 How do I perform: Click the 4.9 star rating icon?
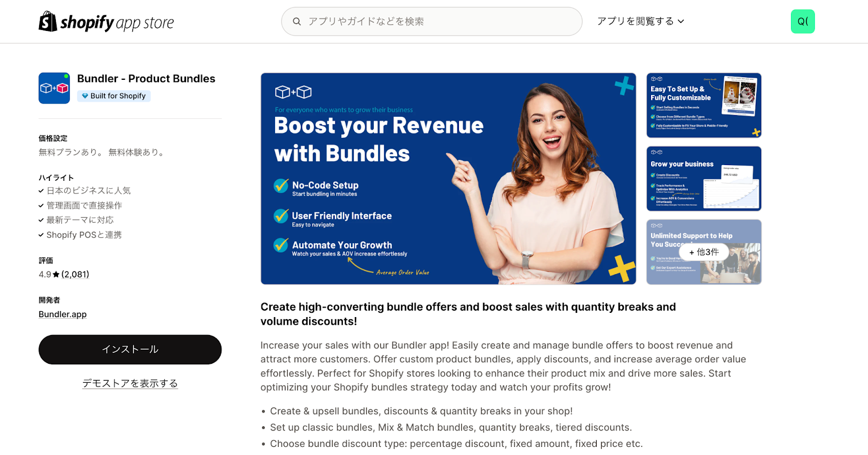(x=56, y=275)
